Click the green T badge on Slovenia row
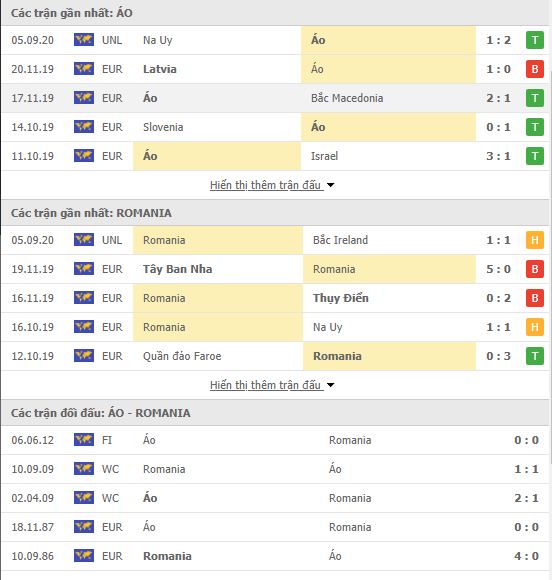The image size is (552, 580). click(x=535, y=127)
